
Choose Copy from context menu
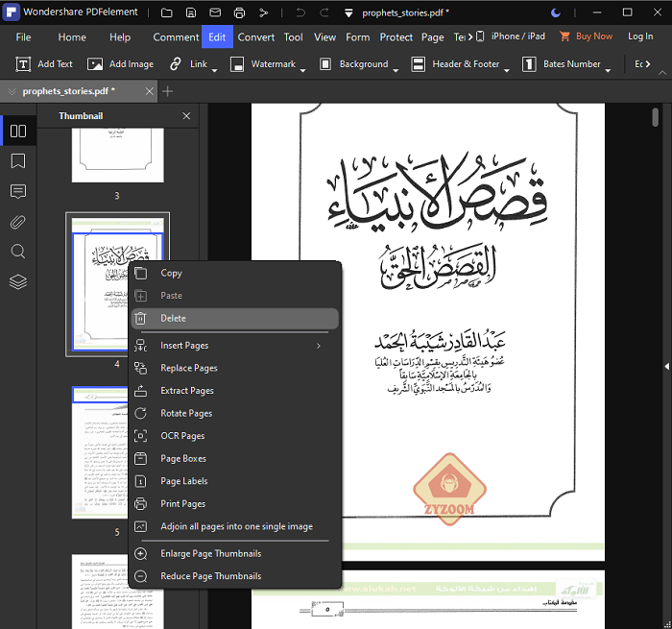pos(235,273)
